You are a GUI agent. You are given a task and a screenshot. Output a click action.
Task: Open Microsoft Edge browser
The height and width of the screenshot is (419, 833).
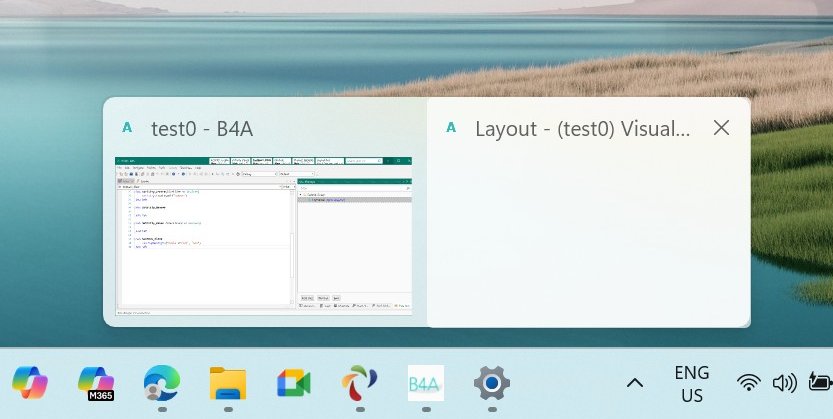(x=162, y=383)
